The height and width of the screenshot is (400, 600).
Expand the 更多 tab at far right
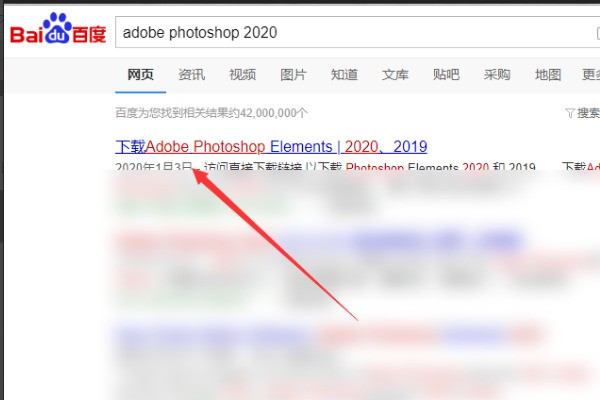point(590,74)
